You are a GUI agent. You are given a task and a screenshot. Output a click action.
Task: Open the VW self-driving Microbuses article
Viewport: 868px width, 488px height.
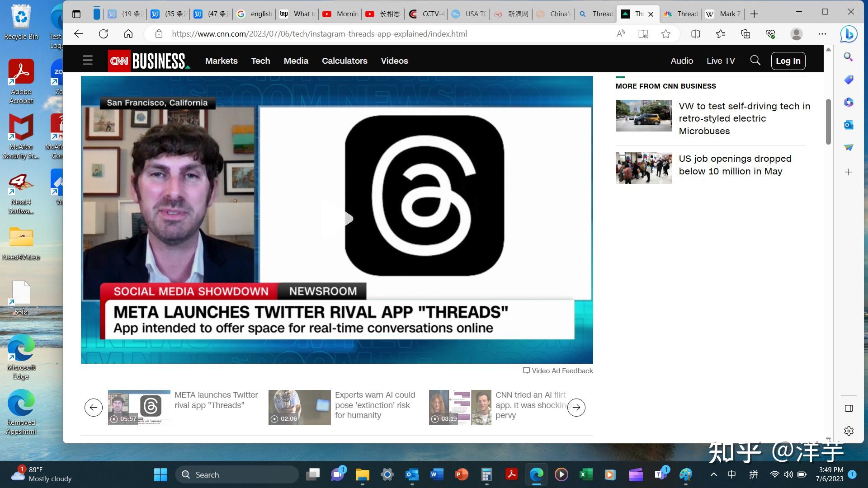[744, 118]
